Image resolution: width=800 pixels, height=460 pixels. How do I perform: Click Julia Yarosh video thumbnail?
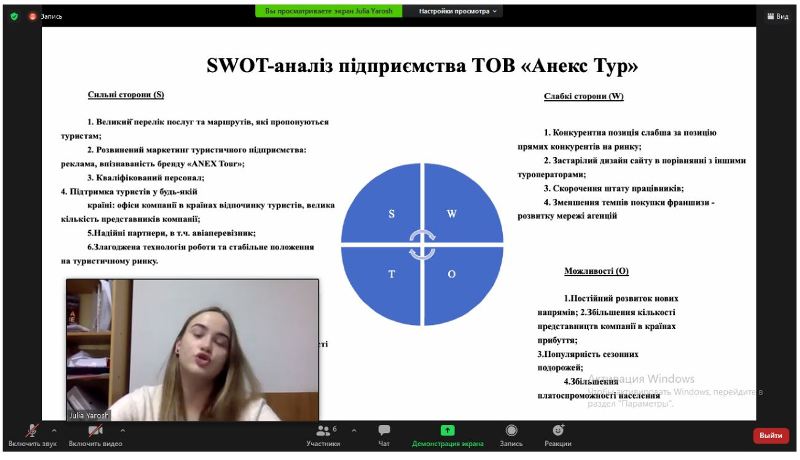pyautogui.click(x=192, y=349)
